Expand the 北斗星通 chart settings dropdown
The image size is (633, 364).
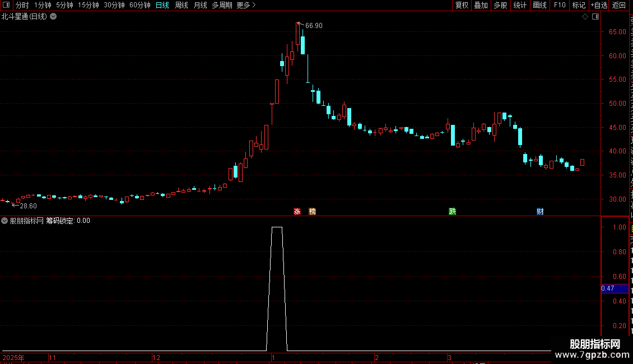53,17
